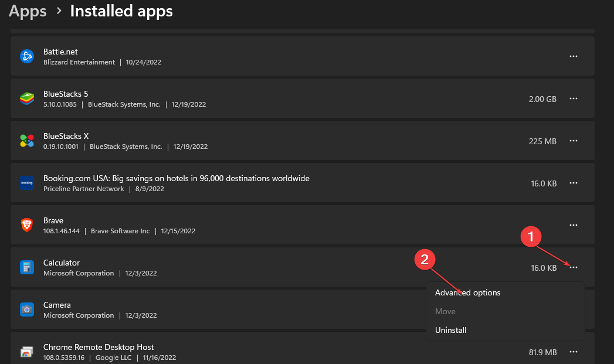Click the BlueStacks X version 0.19.10.1001
This screenshot has width=614, height=364.
60,147
